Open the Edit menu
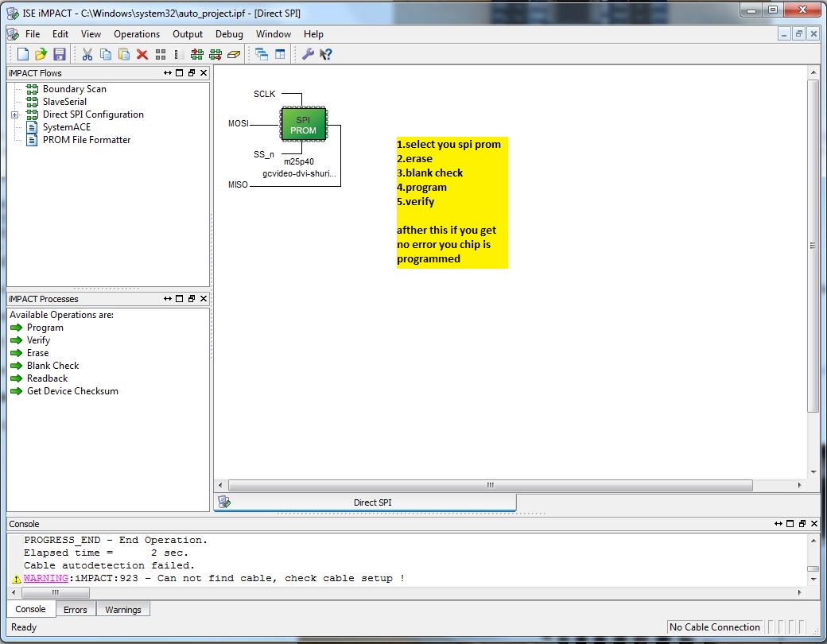This screenshot has width=827, height=644. click(x=60, y=33)
